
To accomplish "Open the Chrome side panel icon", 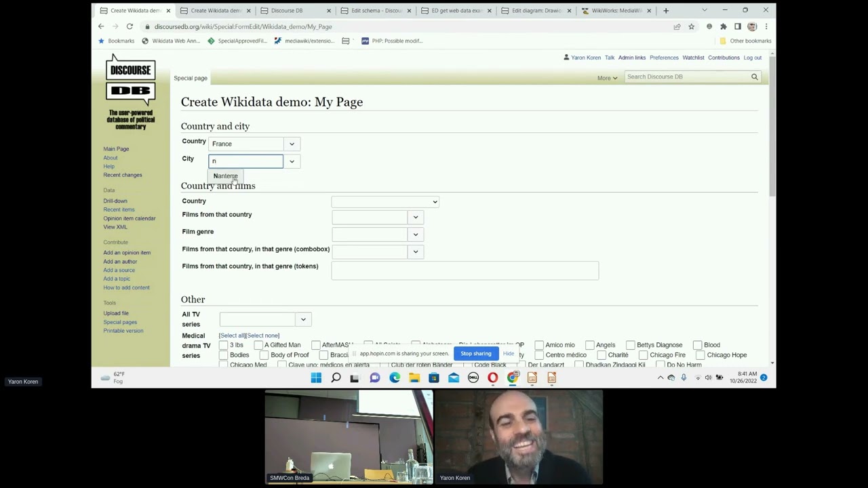I will point(738,26).
